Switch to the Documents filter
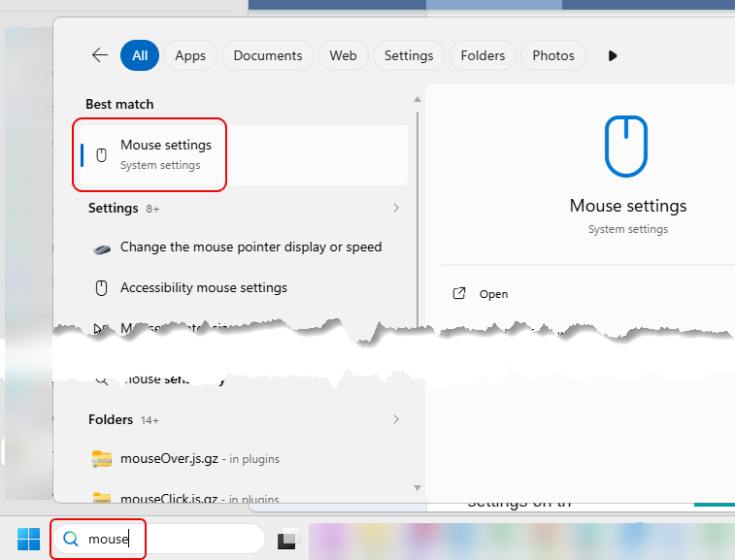The height and width of the screenshot is (560, 735). tap(268, 55)
